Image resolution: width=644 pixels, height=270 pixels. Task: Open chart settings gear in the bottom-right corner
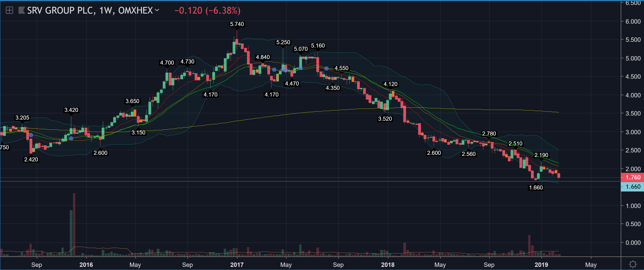(x=633, y=264)
